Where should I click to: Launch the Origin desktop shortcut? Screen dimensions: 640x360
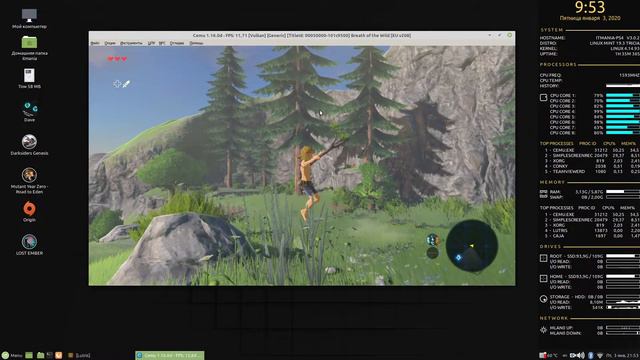click(29, 211)
